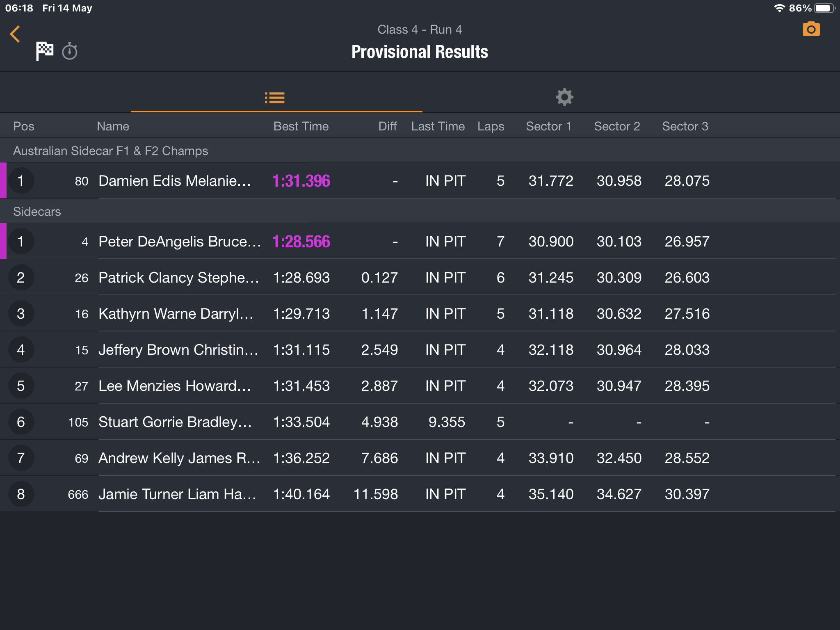
Task: Tap best time 1:28.566
Action: (301, 242)
